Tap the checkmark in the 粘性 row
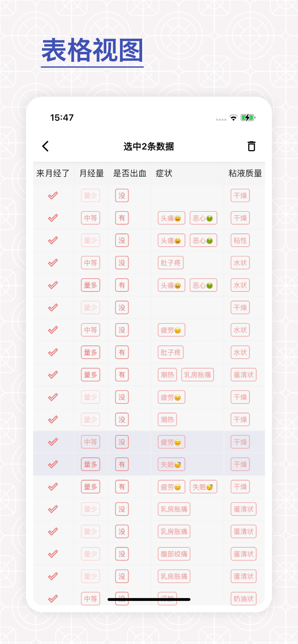The width and height of the screenshot is (298, 644). click(x=53, y=240)
